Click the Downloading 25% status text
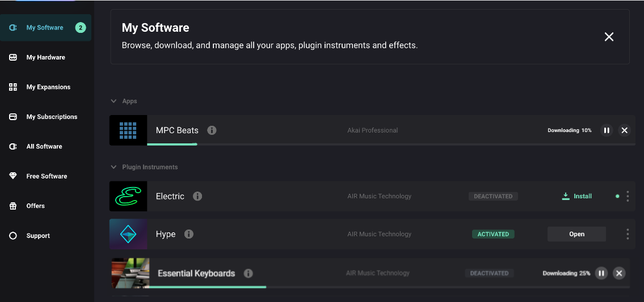This screenshot has width=644, height=302. pos(566,273)
